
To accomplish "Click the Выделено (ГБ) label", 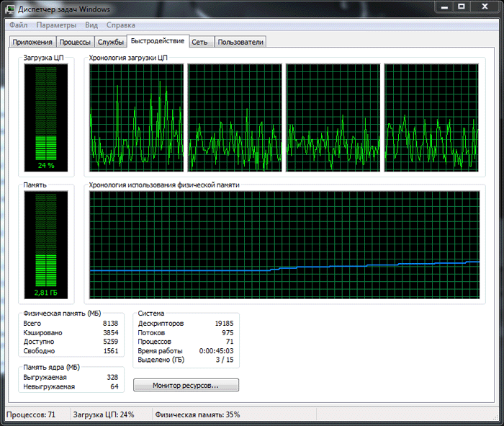I will coord(161,360).
